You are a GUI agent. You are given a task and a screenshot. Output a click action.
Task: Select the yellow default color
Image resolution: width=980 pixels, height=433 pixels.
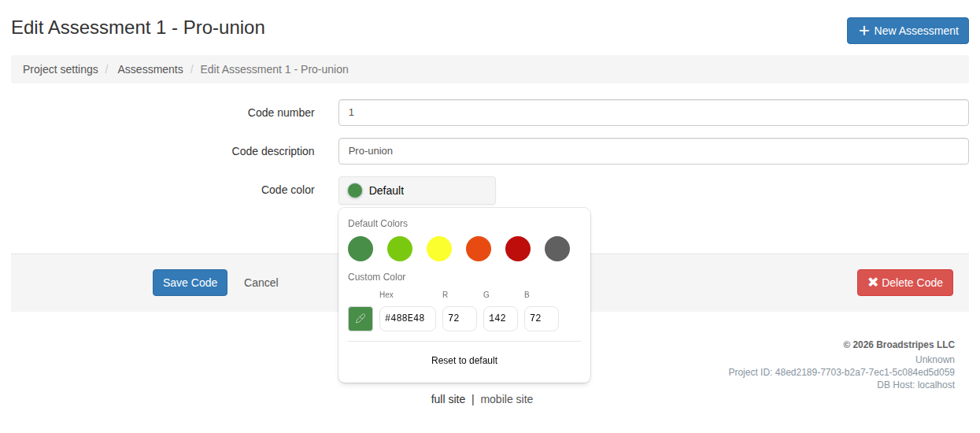[x=439, y=249]
